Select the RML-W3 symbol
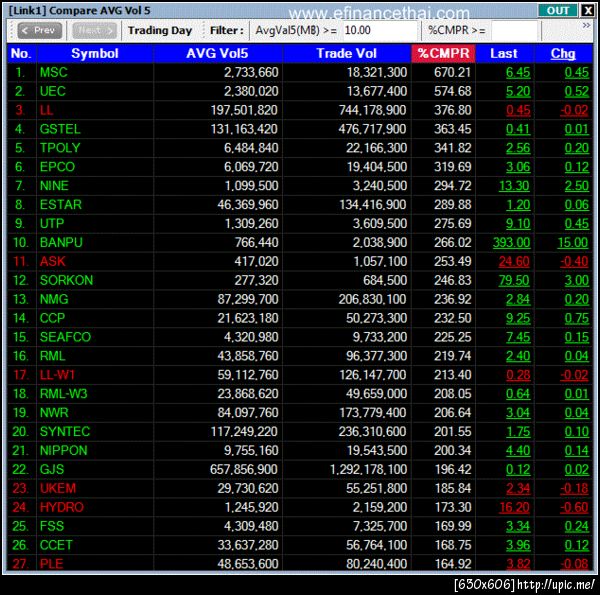The height and width of the screenshot is (595, 600). 64,394
